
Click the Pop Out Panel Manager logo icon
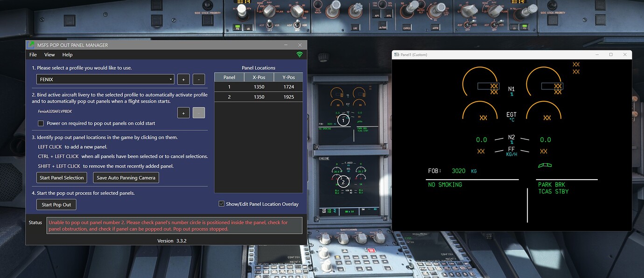coord(30,45)
